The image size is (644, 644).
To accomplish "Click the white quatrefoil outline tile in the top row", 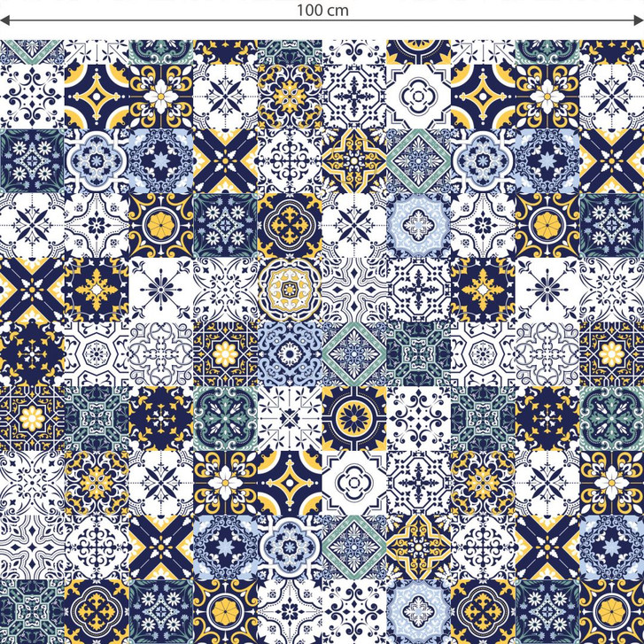I will (418, 95).
